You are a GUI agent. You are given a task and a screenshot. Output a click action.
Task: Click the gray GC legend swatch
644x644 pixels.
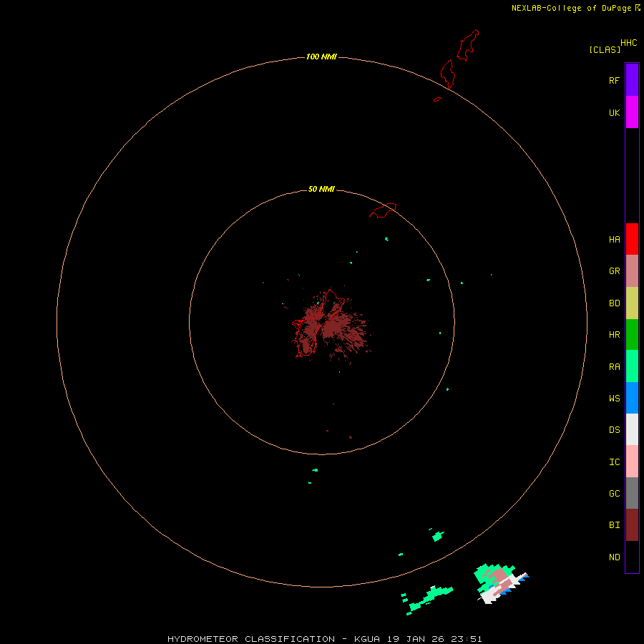click(632, 493)
